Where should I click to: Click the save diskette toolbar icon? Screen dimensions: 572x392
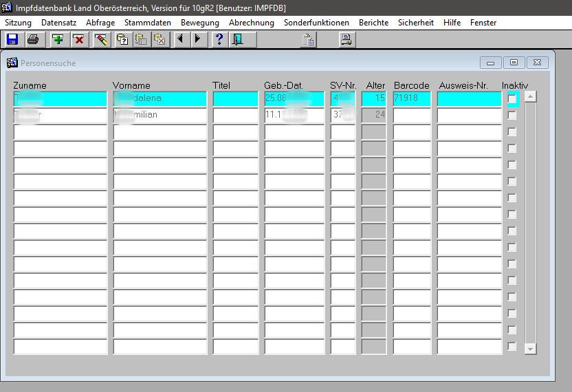[12, 39]
